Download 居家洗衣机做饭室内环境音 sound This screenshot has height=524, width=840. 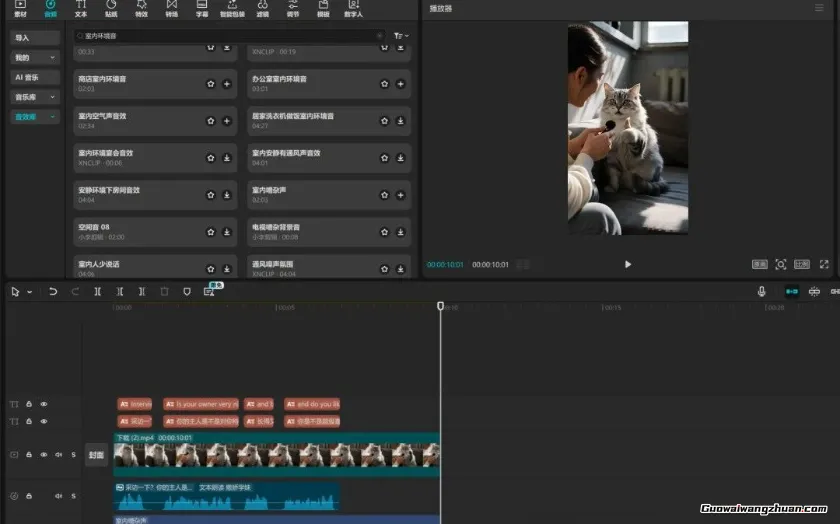click(x=400, y=121)
